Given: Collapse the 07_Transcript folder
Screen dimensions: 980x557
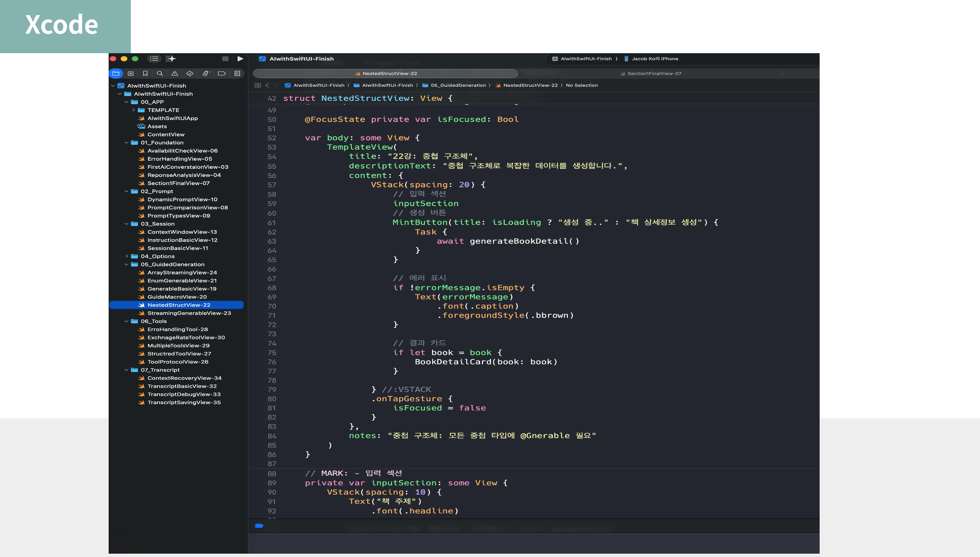Looking at the screenshot, I should tap(126, 370).
